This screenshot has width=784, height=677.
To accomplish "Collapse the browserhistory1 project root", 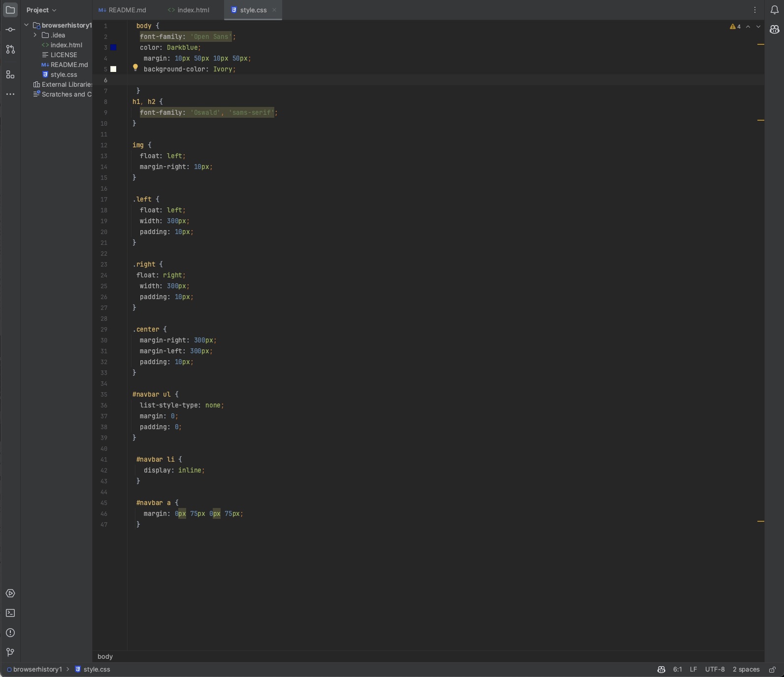I will tap(26, 25).
